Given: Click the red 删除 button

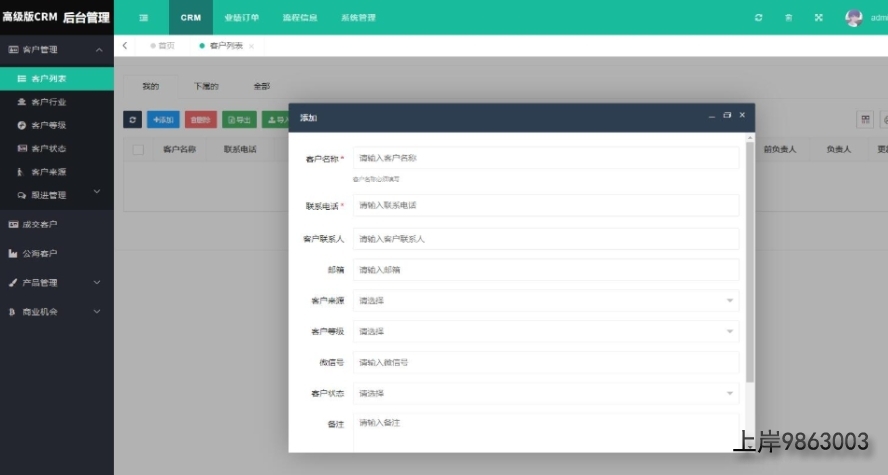Looking at the screenshot, I should click(200, 120).
